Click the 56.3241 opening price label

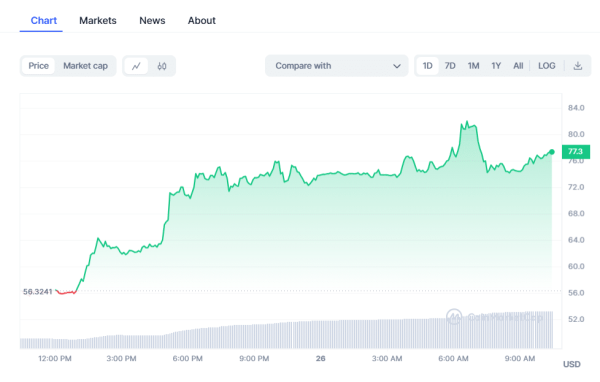click(37, 292)
